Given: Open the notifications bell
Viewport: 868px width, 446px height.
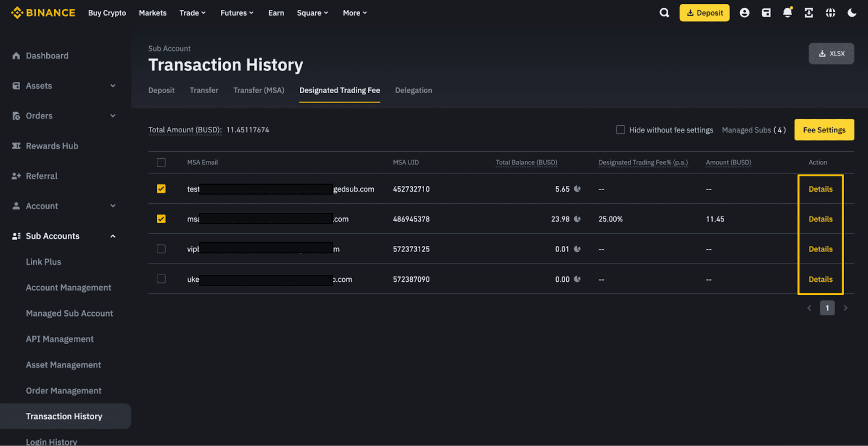Looking at the screenshot, I should [x=787, y=13].
